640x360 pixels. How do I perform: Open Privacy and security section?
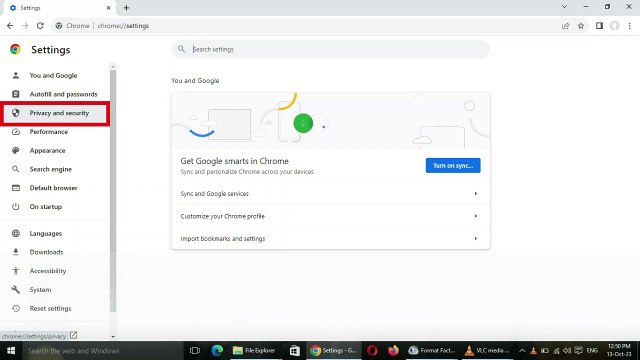(x=55, y=113)
